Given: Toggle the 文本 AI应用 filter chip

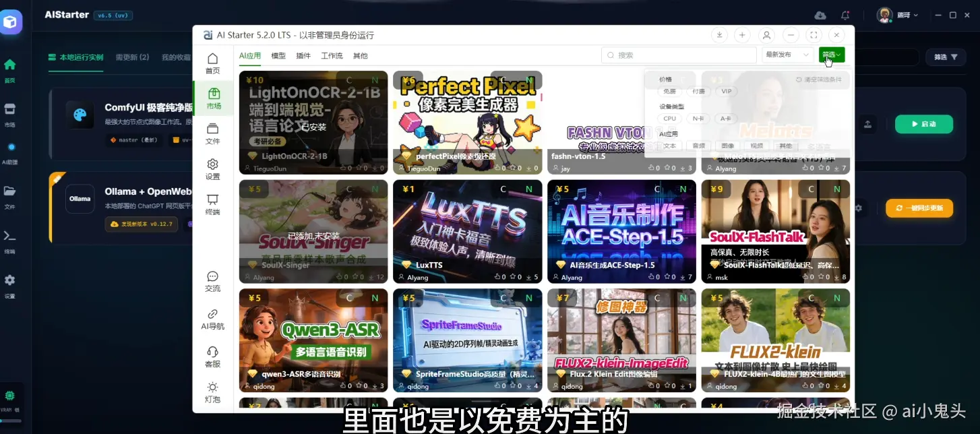Looking at the screenshot, I should click(x=669, y=146).
